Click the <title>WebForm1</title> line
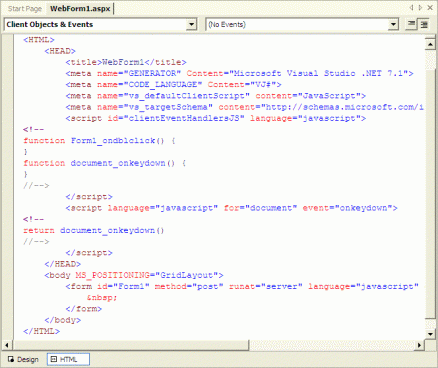The width and height of the screenshot is (438, 368). pos(126,62)
